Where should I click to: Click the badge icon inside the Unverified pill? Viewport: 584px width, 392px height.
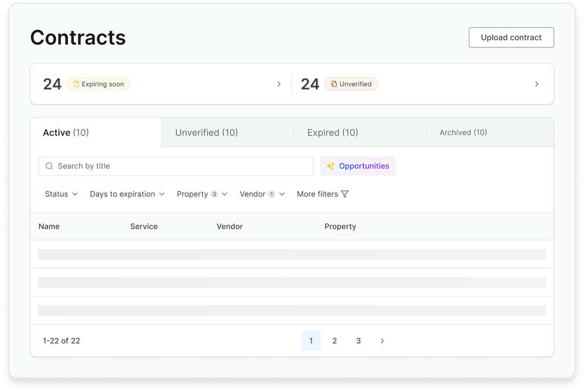pos(334,84)
